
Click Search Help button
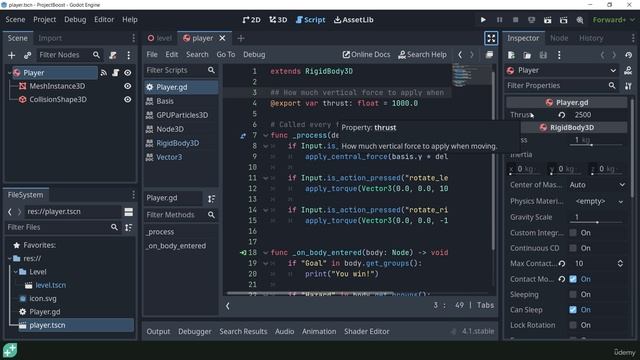coord(422,54)
